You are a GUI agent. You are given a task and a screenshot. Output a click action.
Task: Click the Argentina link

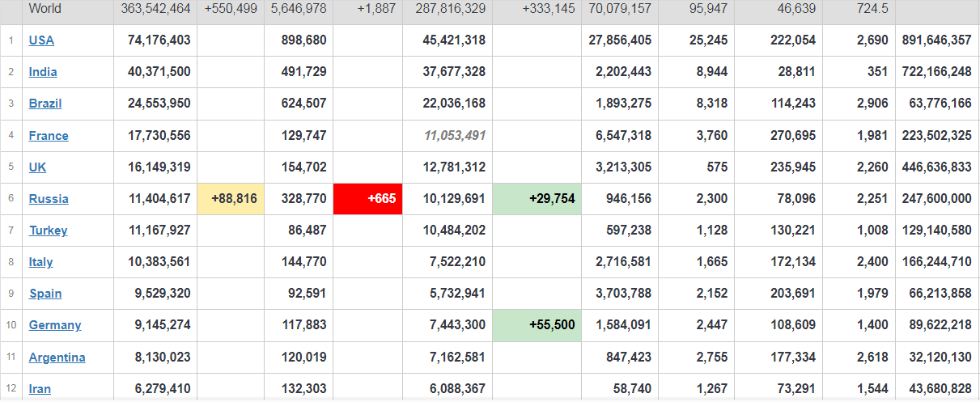(x=57, y=358)
